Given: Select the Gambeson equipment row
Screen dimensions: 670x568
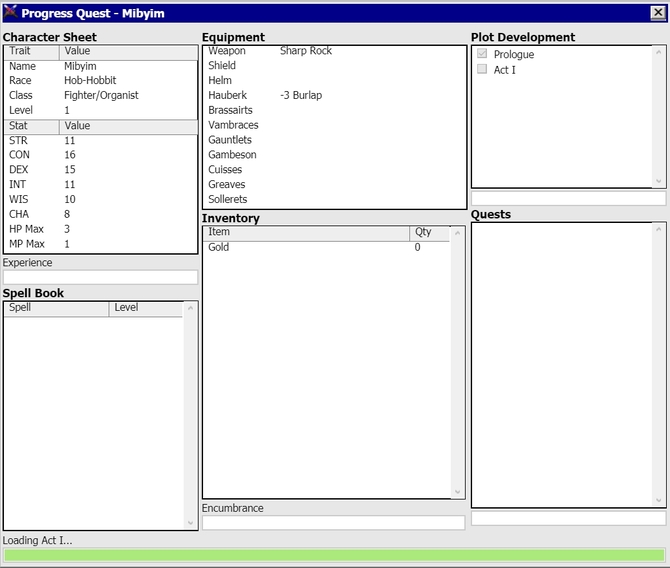Looking at the screenshot, I should click(x=335, y=155).
